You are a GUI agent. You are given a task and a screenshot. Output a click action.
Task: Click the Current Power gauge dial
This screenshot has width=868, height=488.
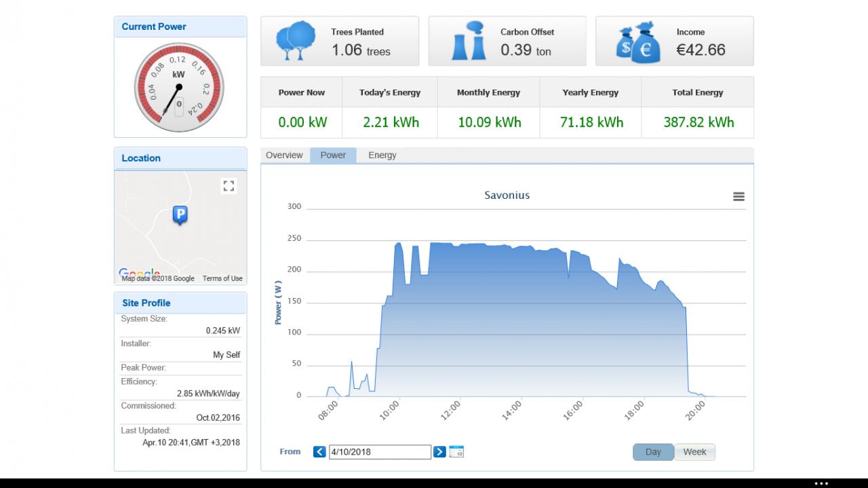tap(179, 87)
